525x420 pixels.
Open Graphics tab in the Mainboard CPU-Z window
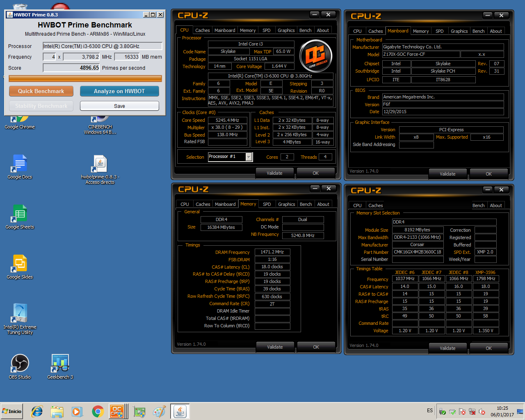tap(459, 31)
